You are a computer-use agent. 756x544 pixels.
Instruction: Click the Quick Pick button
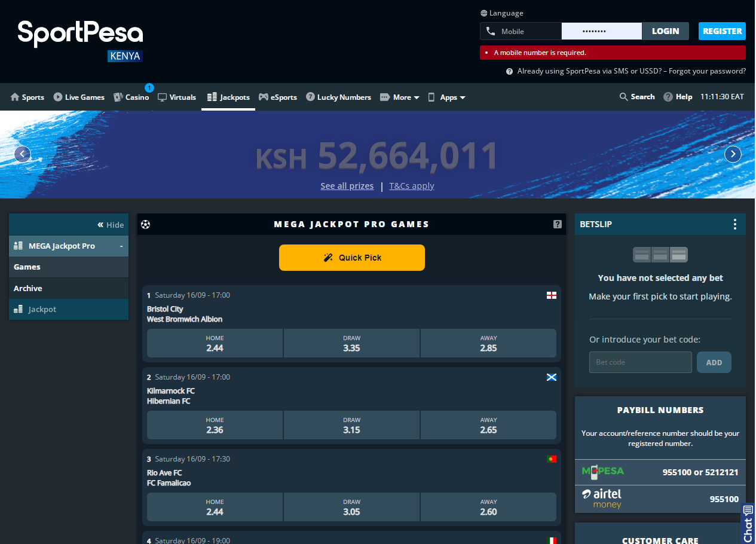pyautogui.click(x=352, y=258)
